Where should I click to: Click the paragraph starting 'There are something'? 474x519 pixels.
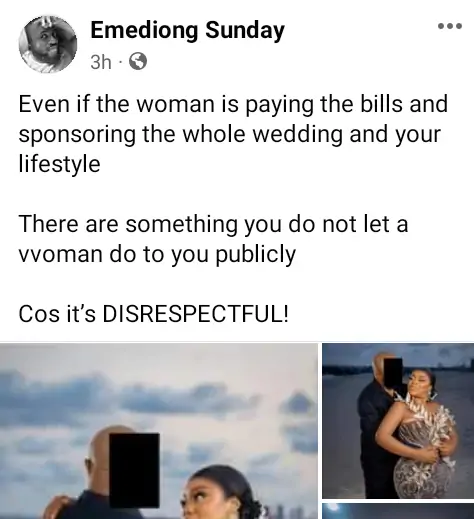(213, 239)
